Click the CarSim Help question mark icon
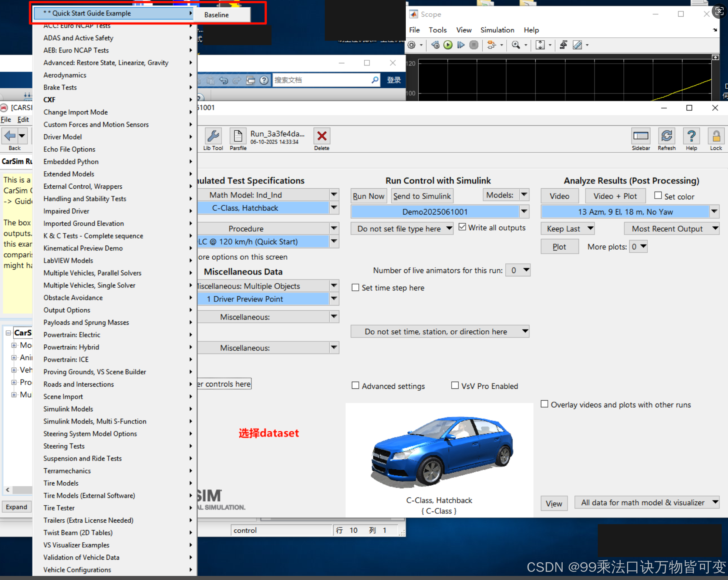Viewport: 728px width, 580px height. tap(691, 136)
